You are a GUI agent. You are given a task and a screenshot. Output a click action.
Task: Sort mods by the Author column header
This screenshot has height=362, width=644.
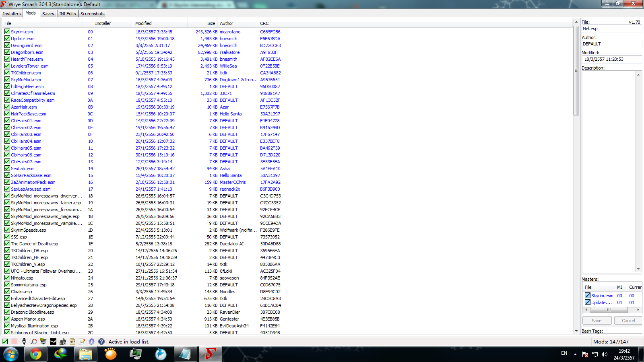tap(238, 23)
